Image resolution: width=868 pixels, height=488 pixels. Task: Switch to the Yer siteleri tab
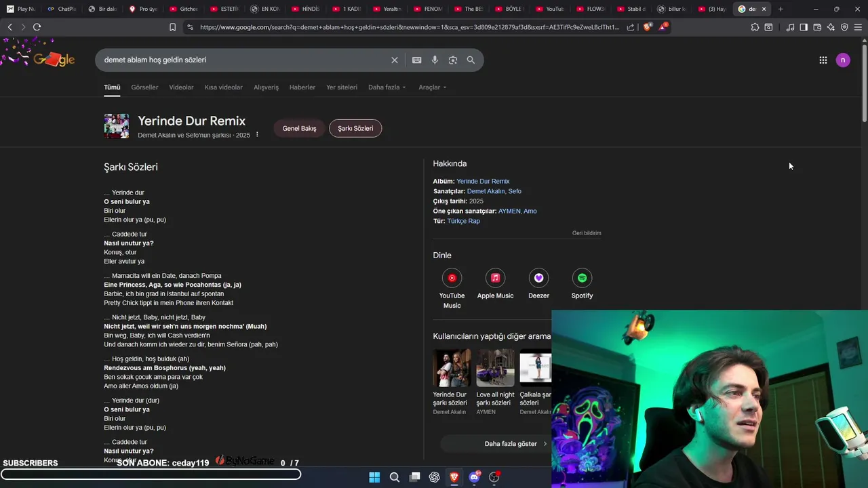pyautogui.click(x=342, y=87)
